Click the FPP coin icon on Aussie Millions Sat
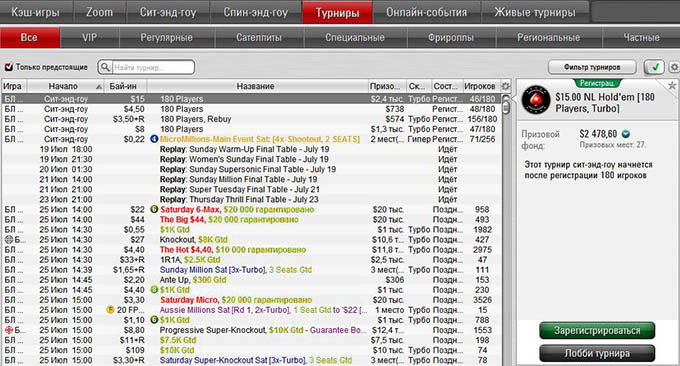 click(x=110, y=310)
